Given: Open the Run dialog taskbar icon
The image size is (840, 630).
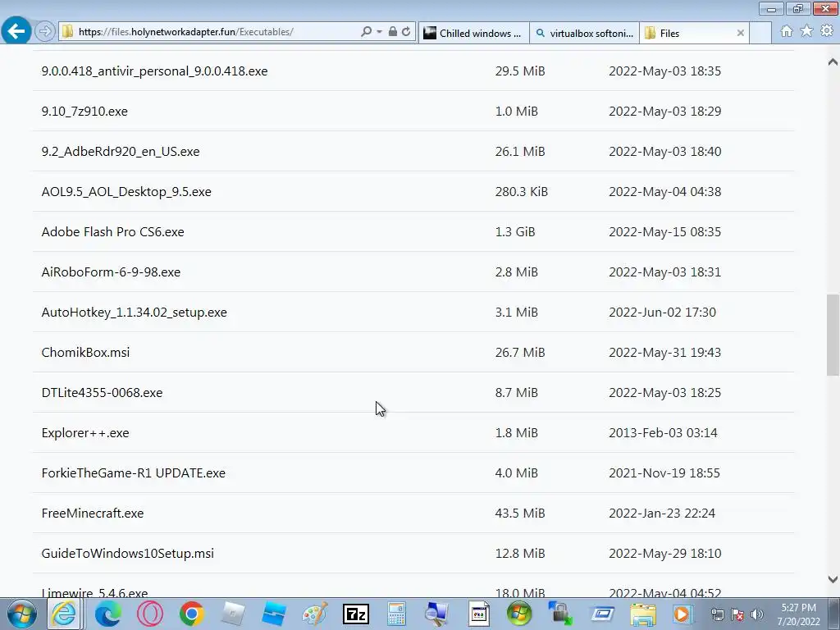Looking at the screenshot, I should click(x=601, y=614).
